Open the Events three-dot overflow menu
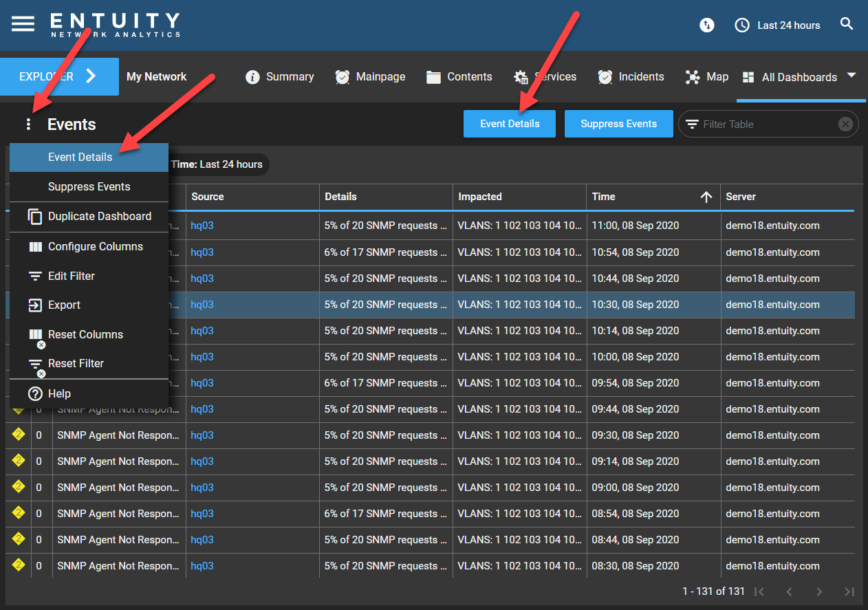 (28, 124)
